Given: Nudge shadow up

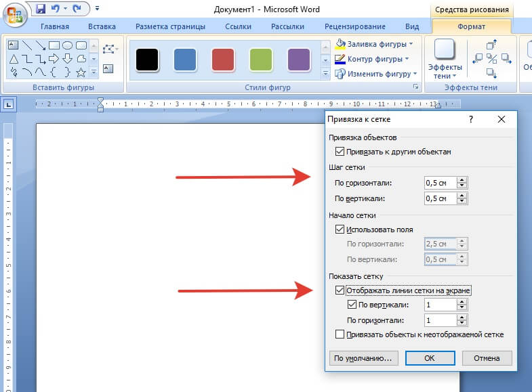Looking at the screenshot, I should 491,44.
